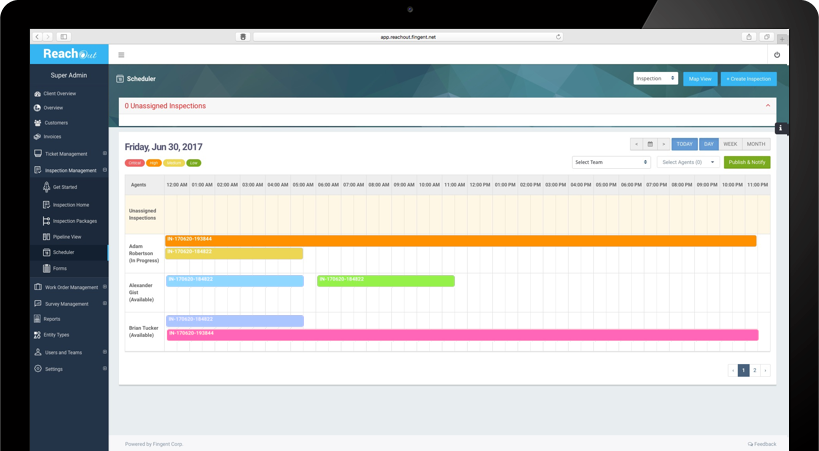The width and height of the screenshot is (819, 451).
Task: Click the Low priority legend tag
Action: pos(194,163)
